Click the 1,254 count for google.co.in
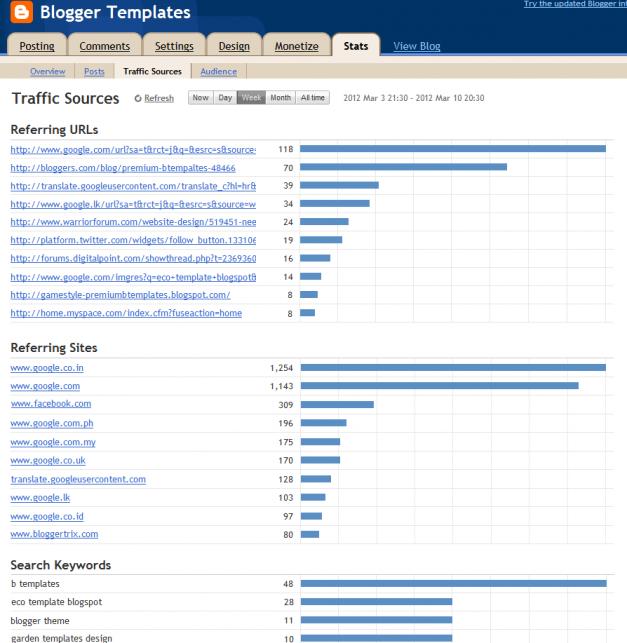Screen dimensions: 627x643 coord(281,368)
